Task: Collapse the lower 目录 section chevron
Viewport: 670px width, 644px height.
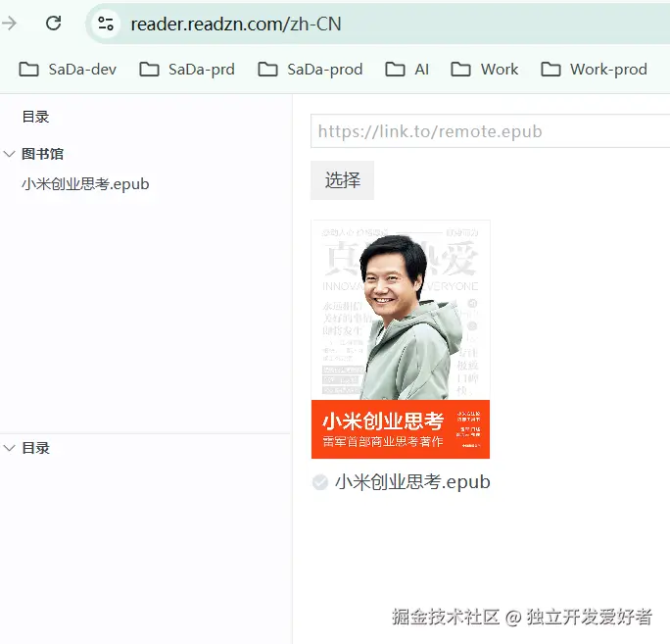Action: [10, 448]
